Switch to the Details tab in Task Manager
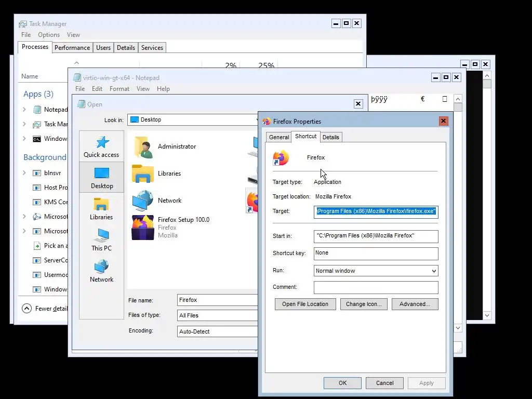This screenshot has width=532, height=399. point(126,48)
